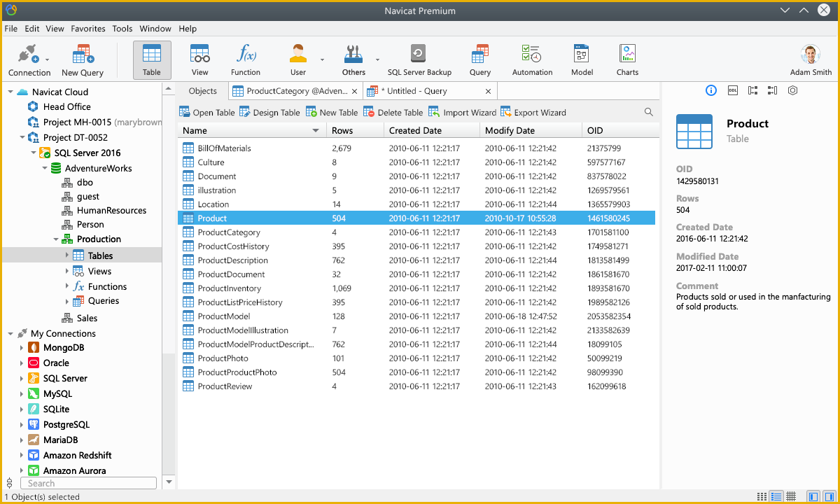Open the Connection toolbar icon
The height and width of the screenshot is (504, 840).
pyautogui.click(x=28, y=55)
